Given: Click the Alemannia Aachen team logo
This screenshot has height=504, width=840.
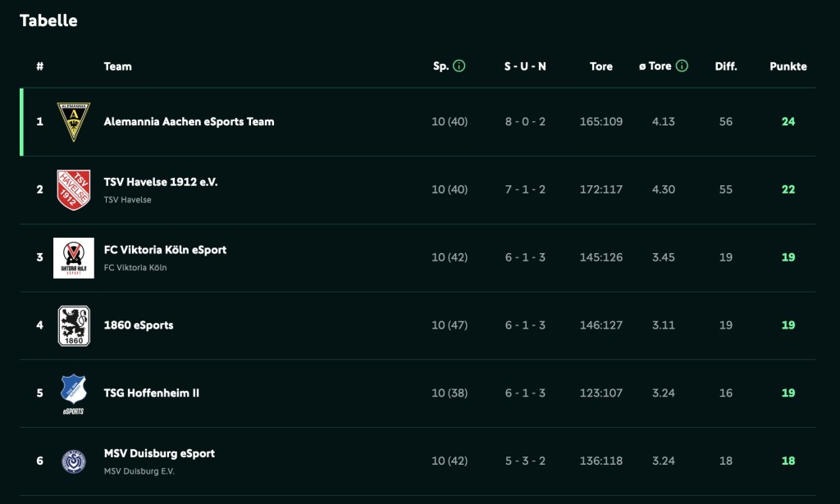Looking at the screenshot, I should coord(74,122).
